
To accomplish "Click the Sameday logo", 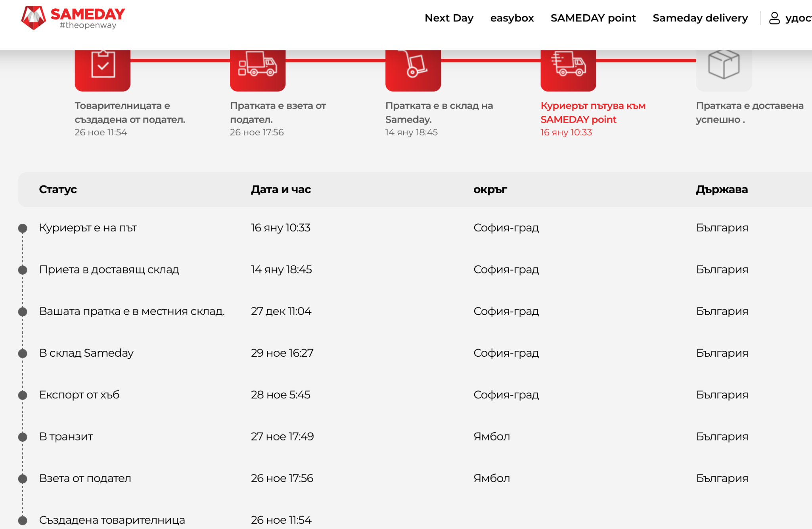I will [x=73, y=18].
